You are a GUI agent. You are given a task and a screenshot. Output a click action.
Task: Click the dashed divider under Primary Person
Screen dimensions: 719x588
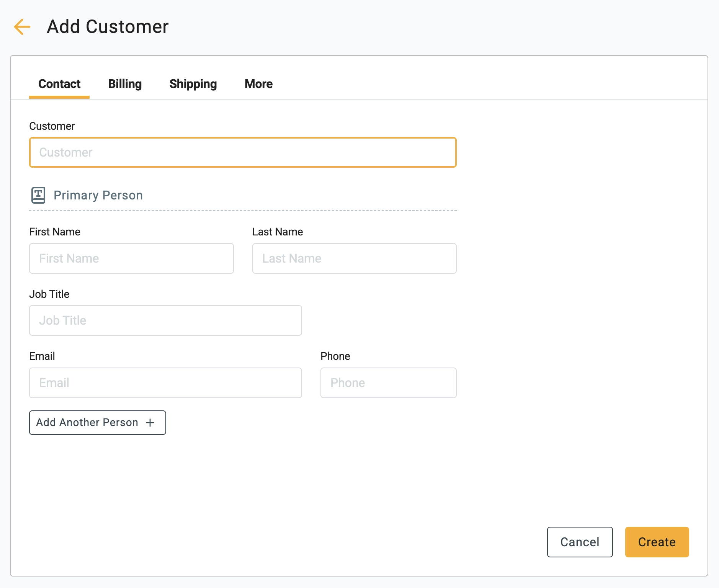[243, 210]
